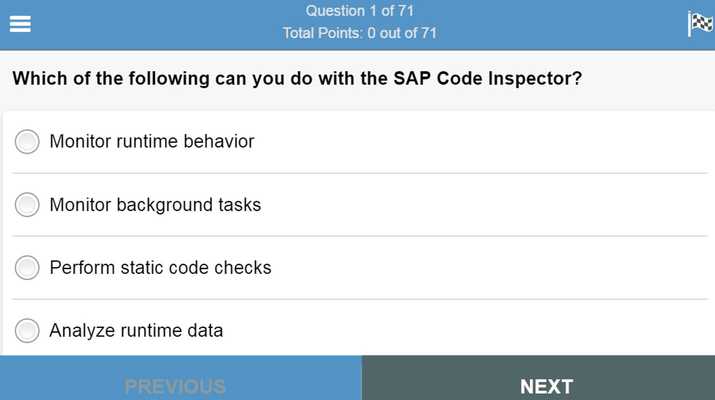715x400 pixels.
Task: Pick the 'Perform static code checks' radio button
Action: pos(27,267)
